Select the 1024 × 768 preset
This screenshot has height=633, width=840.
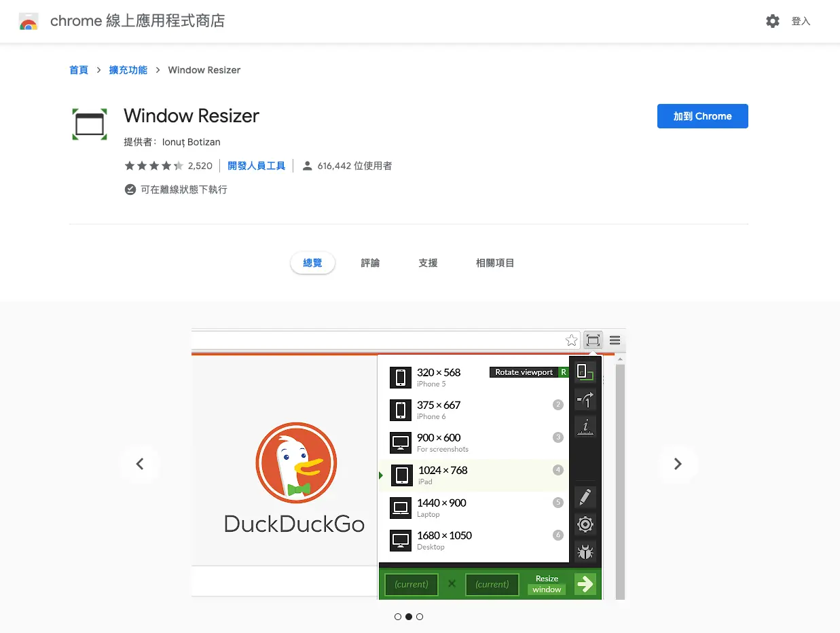tap(474, 475)
